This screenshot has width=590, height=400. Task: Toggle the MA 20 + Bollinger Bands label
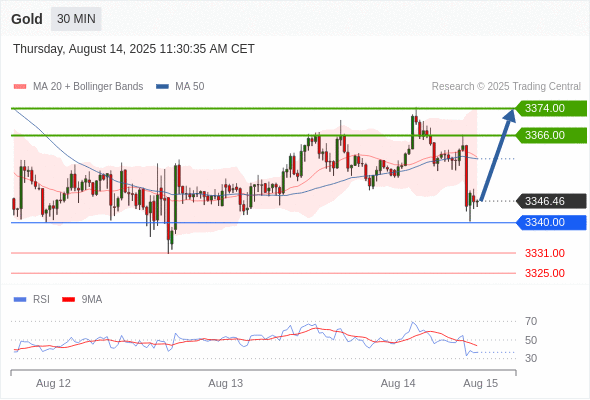tap(88, 87)
